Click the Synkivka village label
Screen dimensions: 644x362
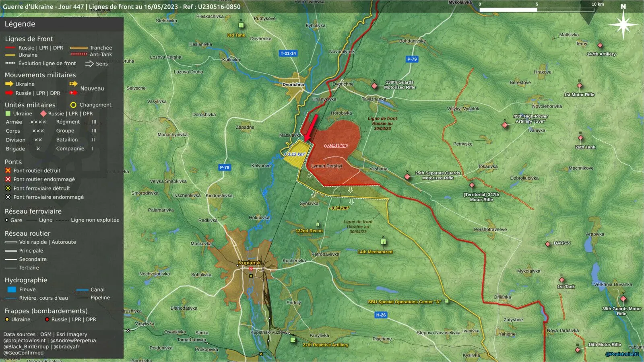click(309, 204)
